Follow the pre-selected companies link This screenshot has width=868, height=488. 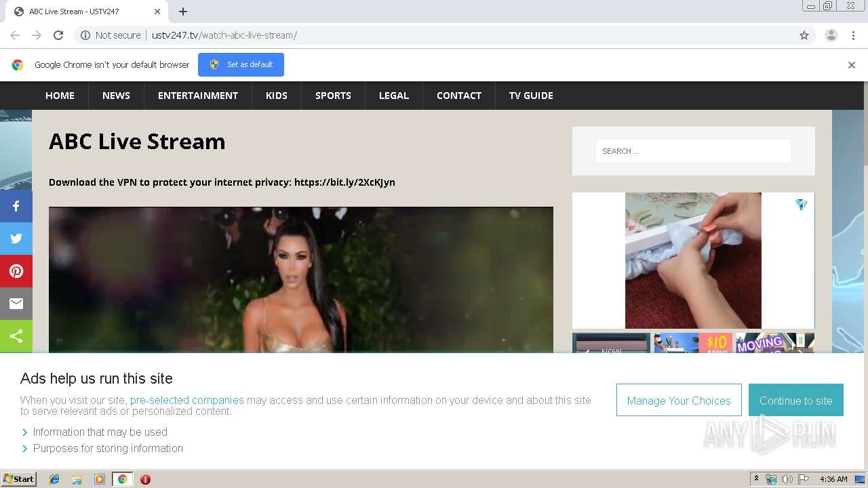(x=187, y=400)
